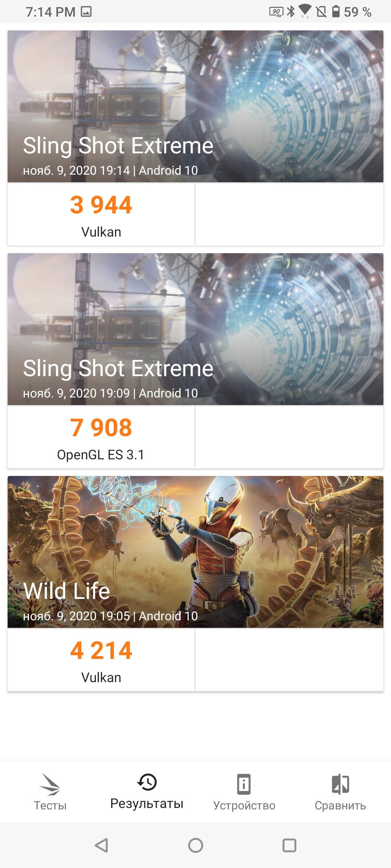Tap the 19:09 Sling Shot Extreme banner
391x868 pixels.
[195, 329]
